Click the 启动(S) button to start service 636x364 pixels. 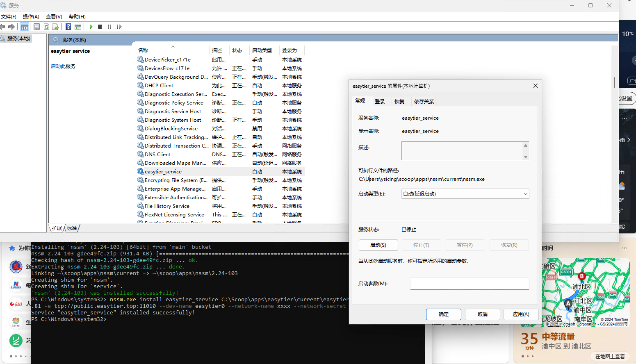click(378, 245)
